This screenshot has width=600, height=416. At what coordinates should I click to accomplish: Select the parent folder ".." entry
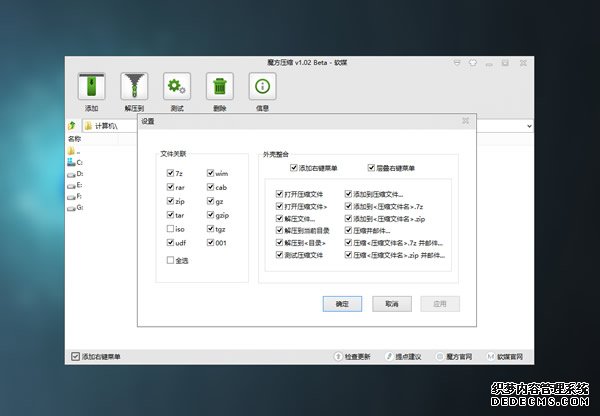tap(74, 151)
